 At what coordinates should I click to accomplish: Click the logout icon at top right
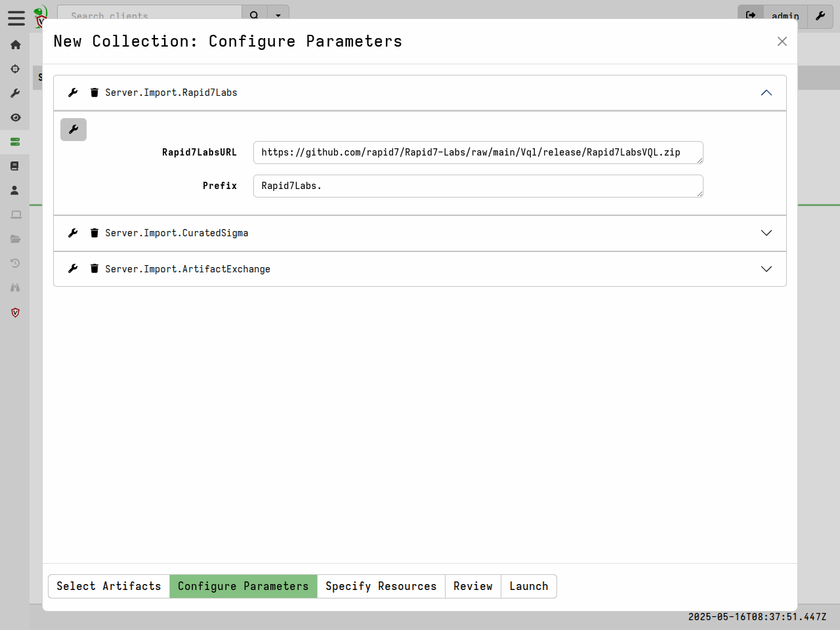coord(751,14)
